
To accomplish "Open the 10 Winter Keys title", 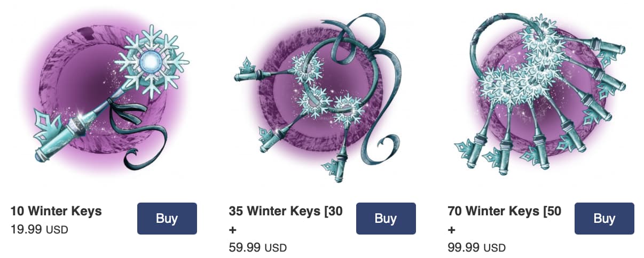I will 56,211.
